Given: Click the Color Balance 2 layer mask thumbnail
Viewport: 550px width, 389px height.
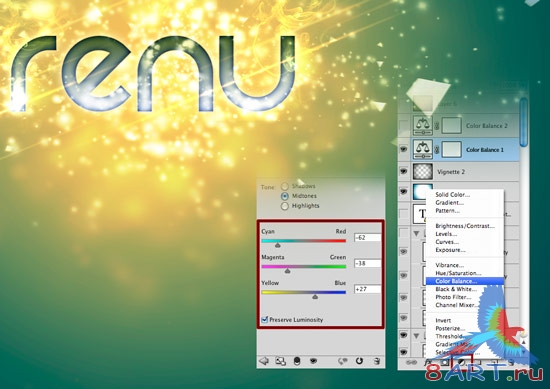Looking at the screenshot, I should click(451, 126).
